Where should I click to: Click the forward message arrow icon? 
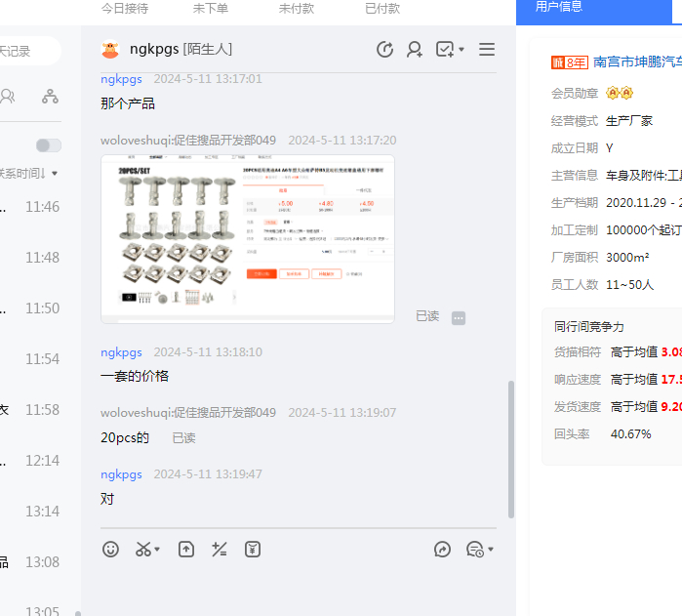pos(442,550)
